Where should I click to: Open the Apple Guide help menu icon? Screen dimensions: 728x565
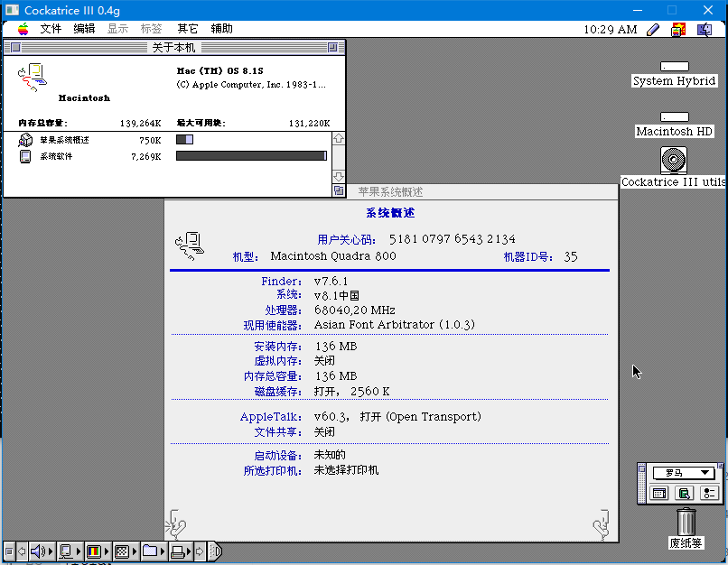click(678, 30)
